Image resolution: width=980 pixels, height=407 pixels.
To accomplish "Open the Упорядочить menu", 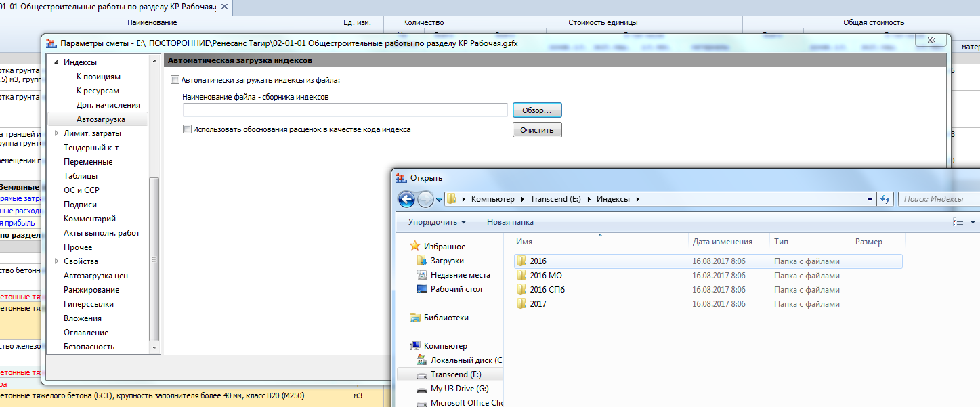I will tap(437, 222).
